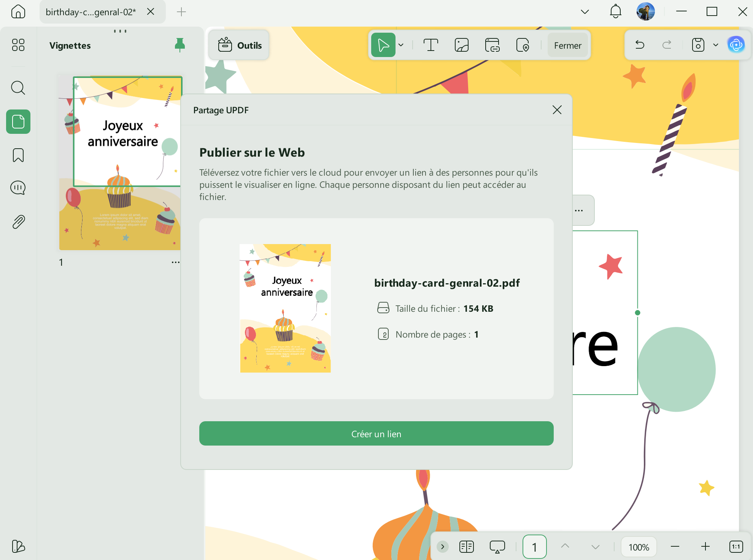Open the thumbnails grid view icon in the sidebar
The width and height of the screenshot is (753, 560).
pyautogui.click(x=18, y=45)
